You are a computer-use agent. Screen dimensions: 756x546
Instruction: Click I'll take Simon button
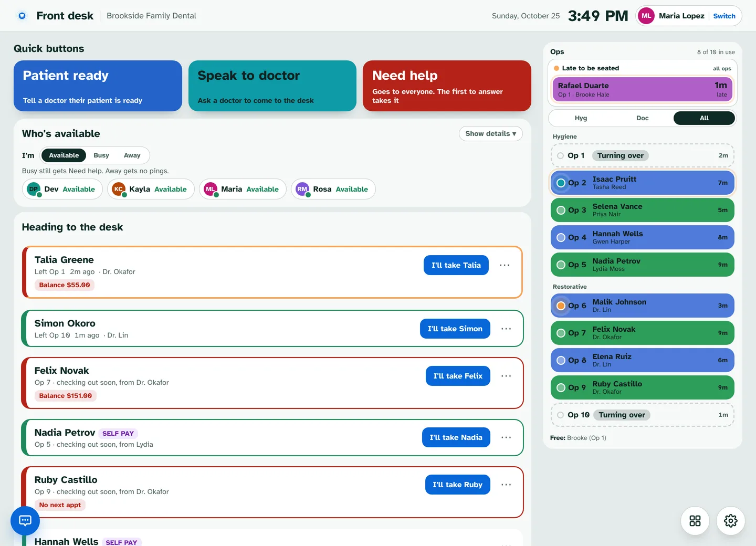pos(455,329)
